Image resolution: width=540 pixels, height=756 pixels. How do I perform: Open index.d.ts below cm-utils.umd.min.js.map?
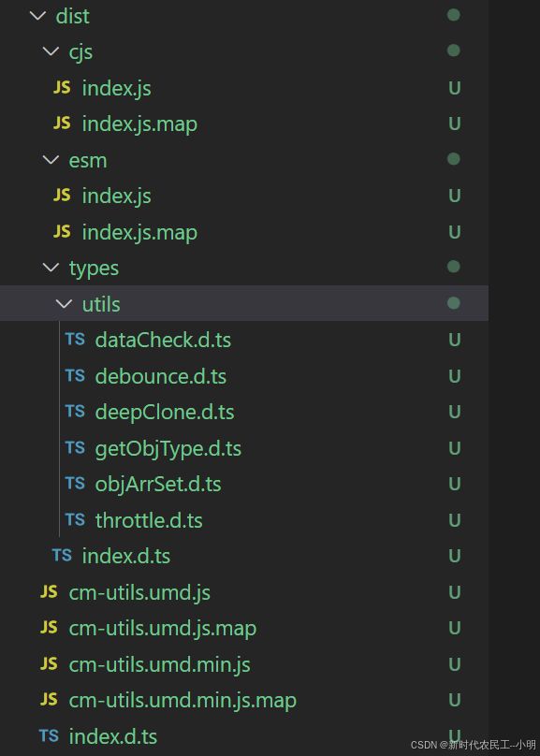tap(113, 736)
